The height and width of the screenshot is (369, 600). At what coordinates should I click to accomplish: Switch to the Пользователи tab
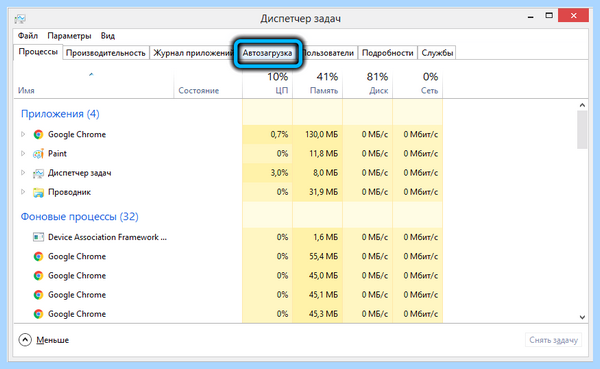tap(328, 53)
